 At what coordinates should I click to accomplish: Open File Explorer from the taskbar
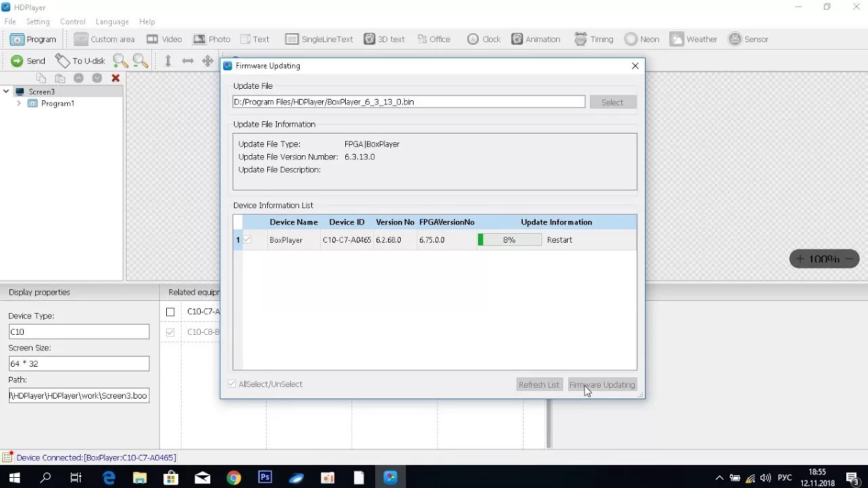tap(140, 478)
